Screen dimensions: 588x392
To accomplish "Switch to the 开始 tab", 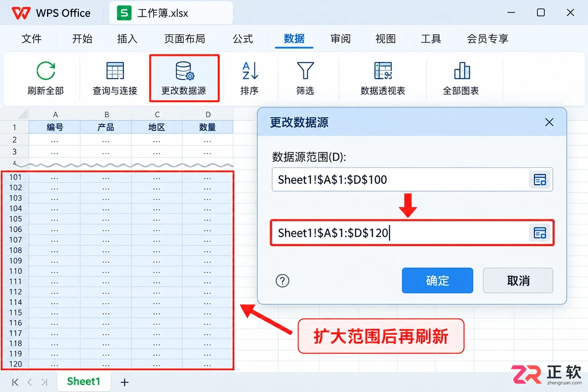I will coord(82,39).
